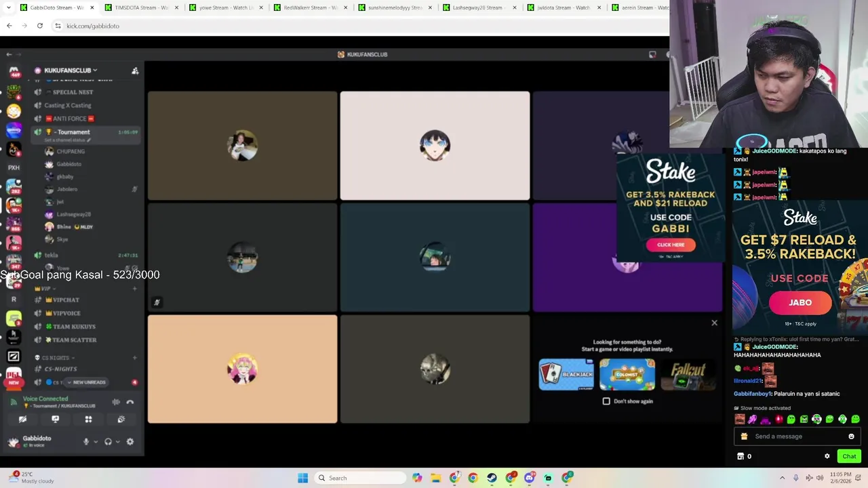Click the Stake GABBI CLICK HERE button

click(671, 245)
